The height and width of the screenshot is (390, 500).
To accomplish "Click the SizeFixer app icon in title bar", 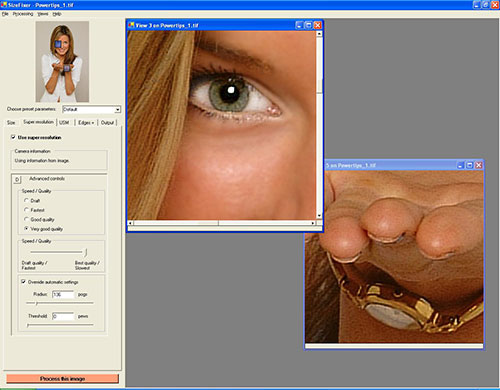I will 4,5.
